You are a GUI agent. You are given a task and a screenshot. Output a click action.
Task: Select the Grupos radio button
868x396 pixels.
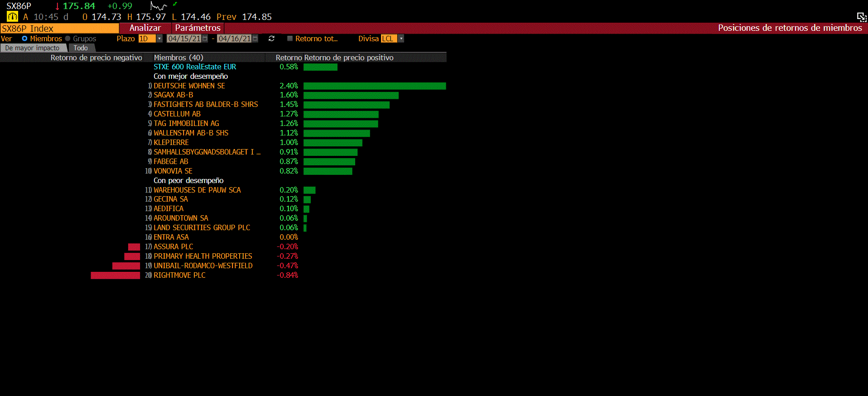[x=68, y=39]
